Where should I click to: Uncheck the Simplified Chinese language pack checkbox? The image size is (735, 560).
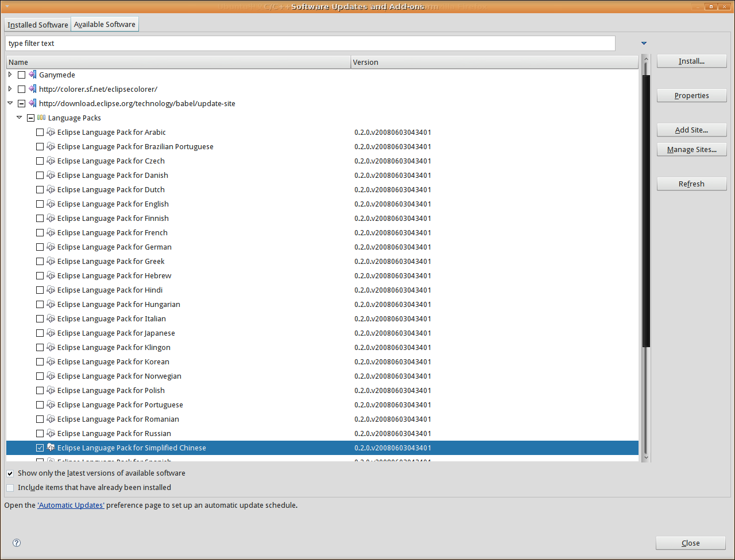(x=40, y=448)
